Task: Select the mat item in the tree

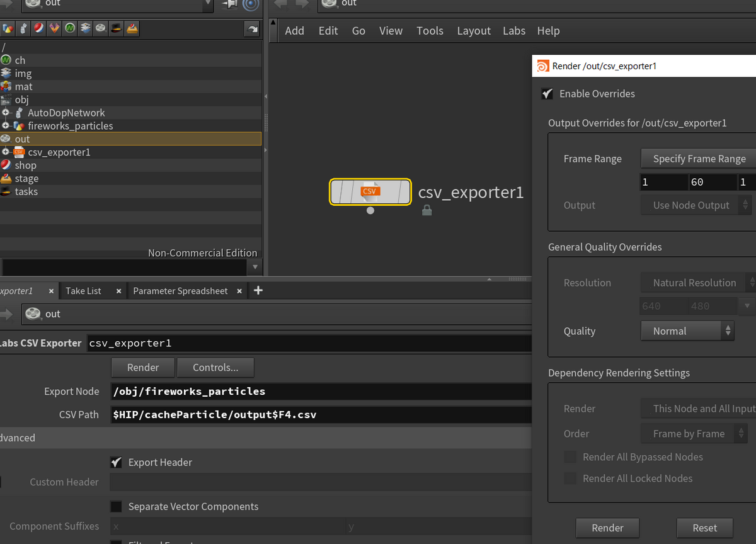Action: (x=23, y=86)
